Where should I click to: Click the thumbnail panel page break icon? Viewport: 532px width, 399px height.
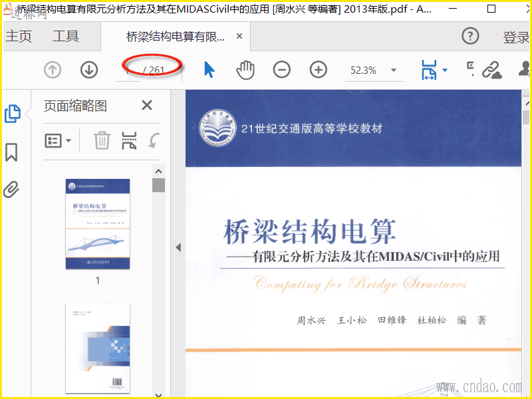click(x=129, y=140)
